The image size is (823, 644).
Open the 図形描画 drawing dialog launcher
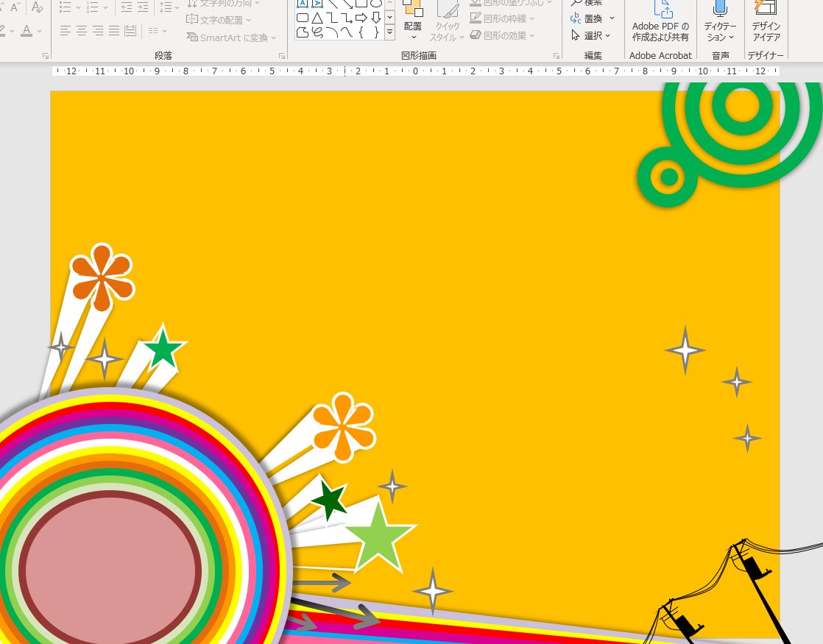click(557, 56)
